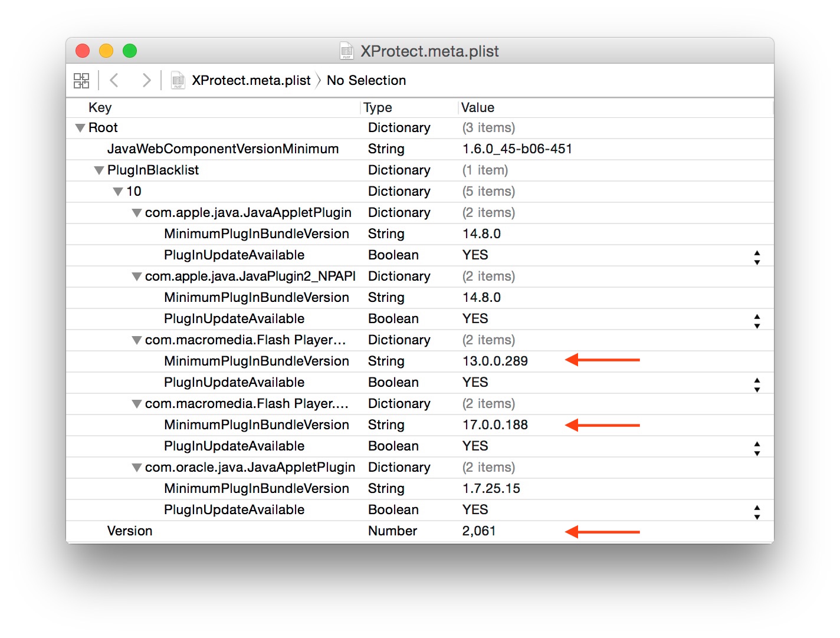Click the Value column header
Viewport: 840px width, 638px height.
tap(478, 107)
